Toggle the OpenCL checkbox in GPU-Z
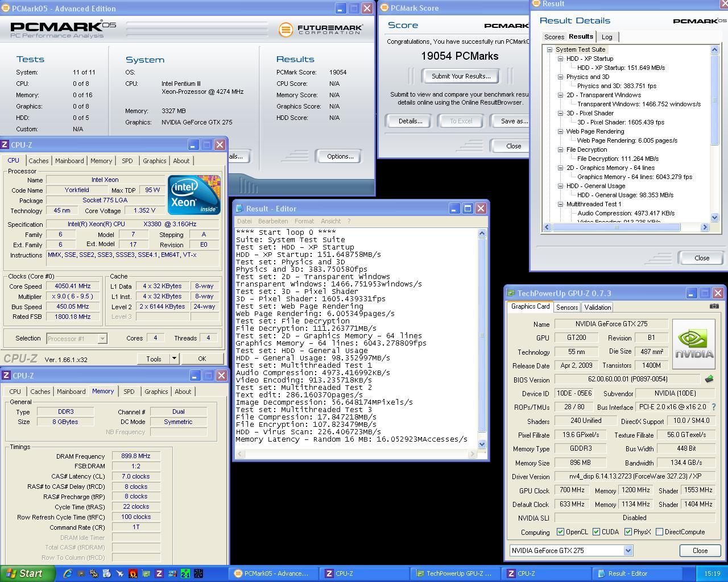This screenshot has height=582, width=728. coord(560,532)
